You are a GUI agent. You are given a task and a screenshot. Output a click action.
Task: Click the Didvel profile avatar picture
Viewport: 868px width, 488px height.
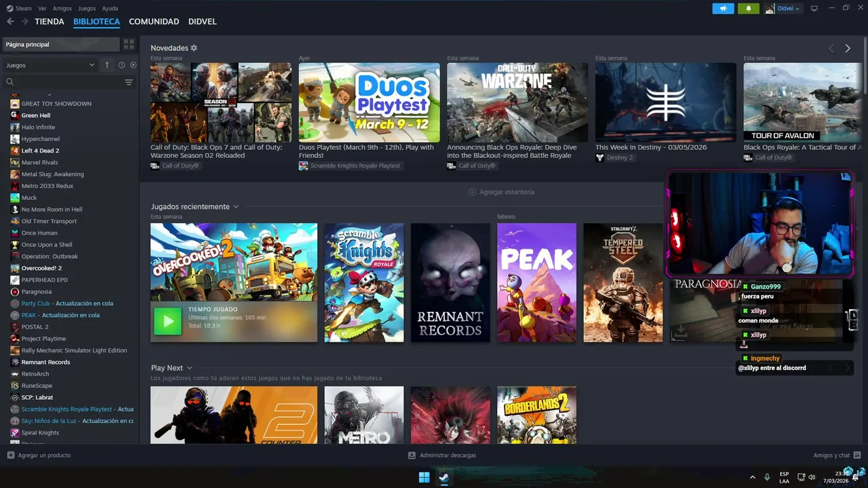click(x=770, y=8)
